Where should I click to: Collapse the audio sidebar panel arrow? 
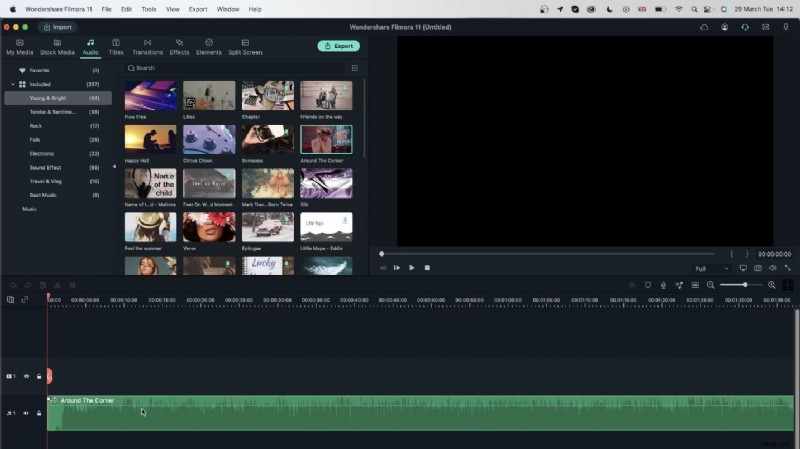tap(114, 166)
